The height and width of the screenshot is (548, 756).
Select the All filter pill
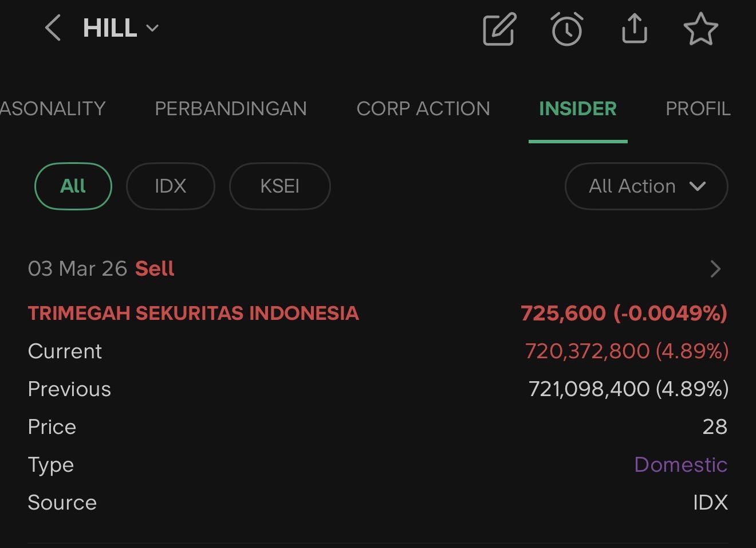point(73,186)
